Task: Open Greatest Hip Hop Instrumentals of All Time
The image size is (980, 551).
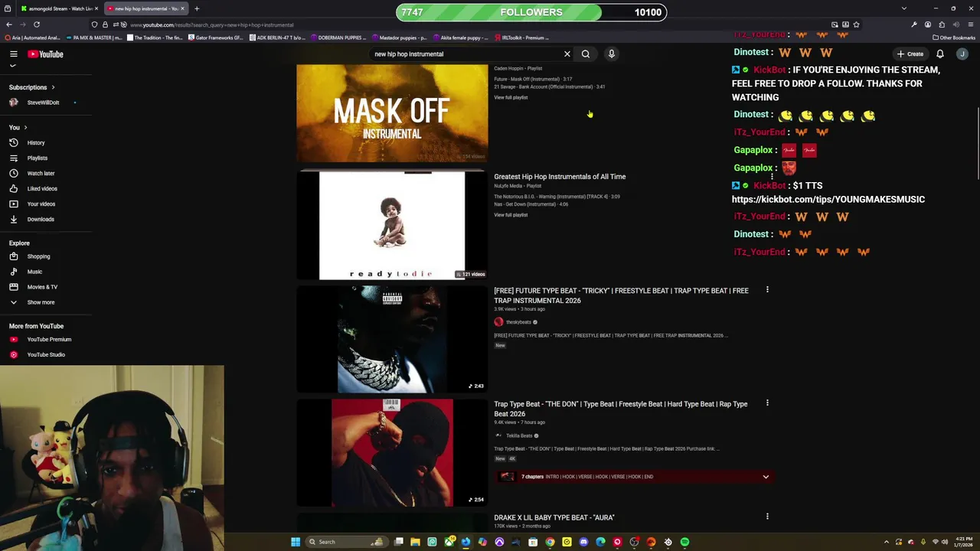Action: [x=560, y=177]
